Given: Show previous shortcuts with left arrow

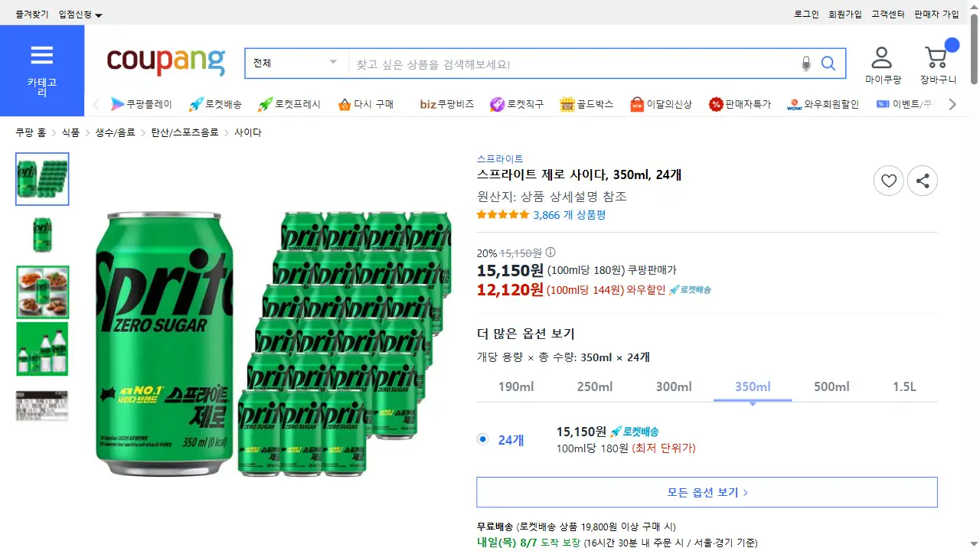Looking at the screenshot, I should 96,104.
